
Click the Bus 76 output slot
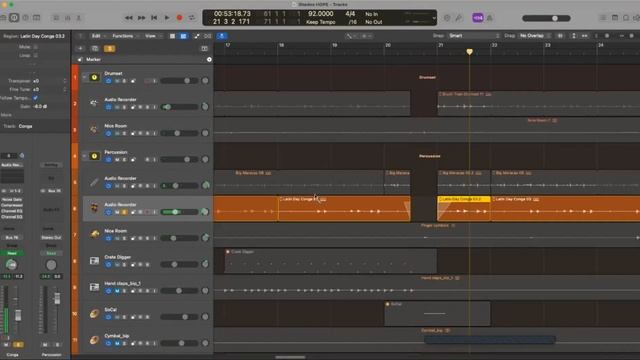click(x=12, y=238)
